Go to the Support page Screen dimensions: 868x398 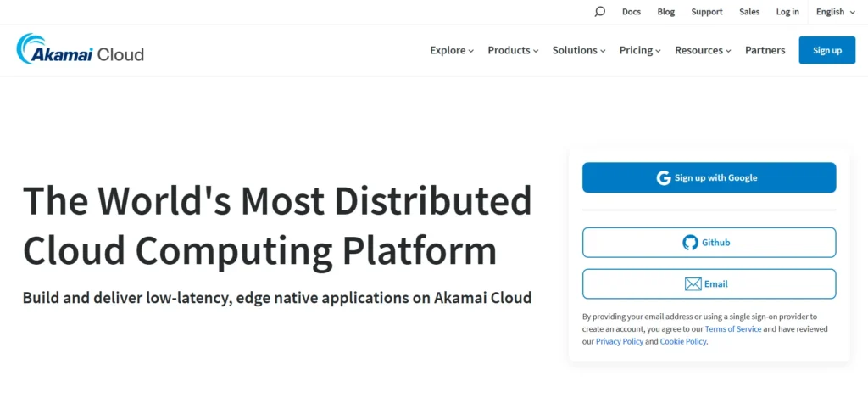(707, 12)
